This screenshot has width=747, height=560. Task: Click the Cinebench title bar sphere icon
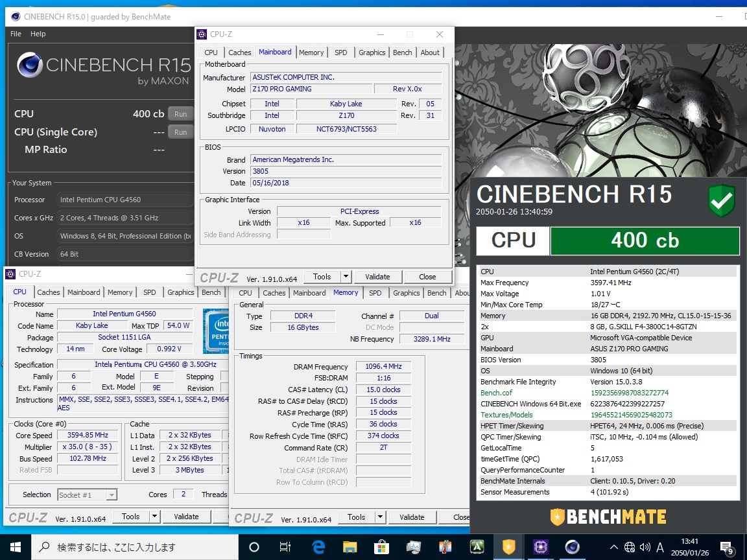[x=16, y=17]
